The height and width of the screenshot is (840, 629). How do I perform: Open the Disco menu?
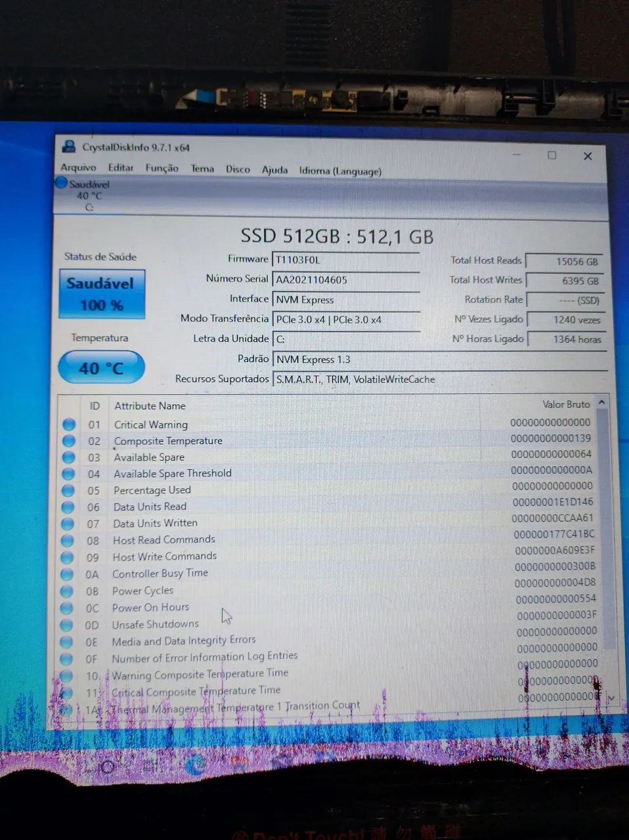tap(238, 169)
